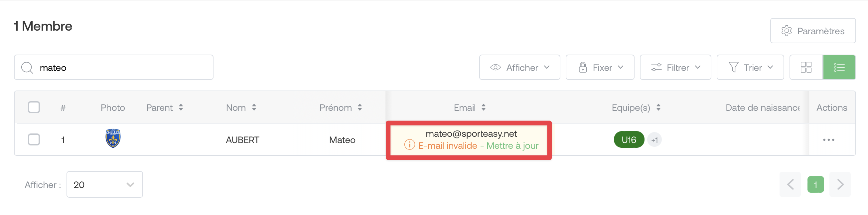Image resolution: width=868 pixels, height=215 pixels.
Task: Go to next page arrow
Action: coord(840,184)
